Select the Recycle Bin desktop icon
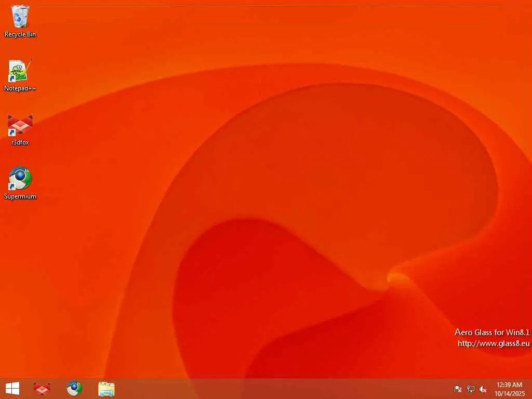The width and height of the screenshot is (532, 399). 20,21
